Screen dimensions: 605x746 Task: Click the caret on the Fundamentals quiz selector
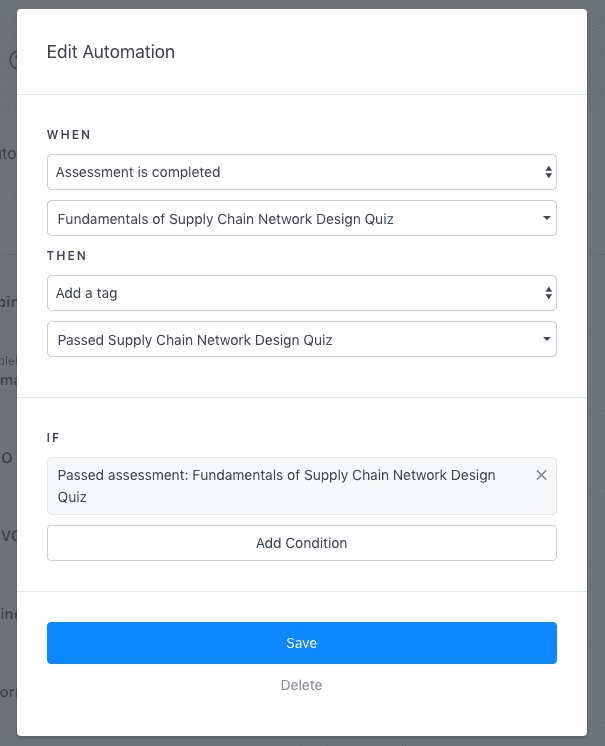[547, 218]
